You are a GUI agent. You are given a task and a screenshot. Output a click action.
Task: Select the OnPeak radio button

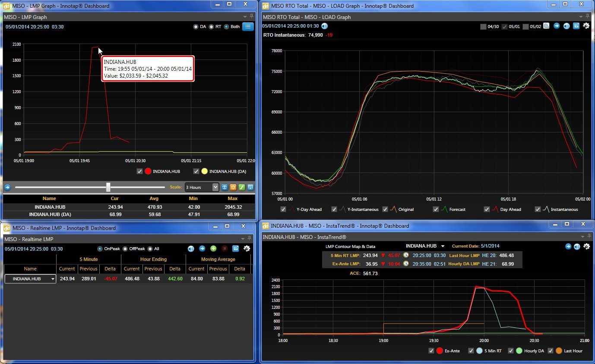click(100, 249)
